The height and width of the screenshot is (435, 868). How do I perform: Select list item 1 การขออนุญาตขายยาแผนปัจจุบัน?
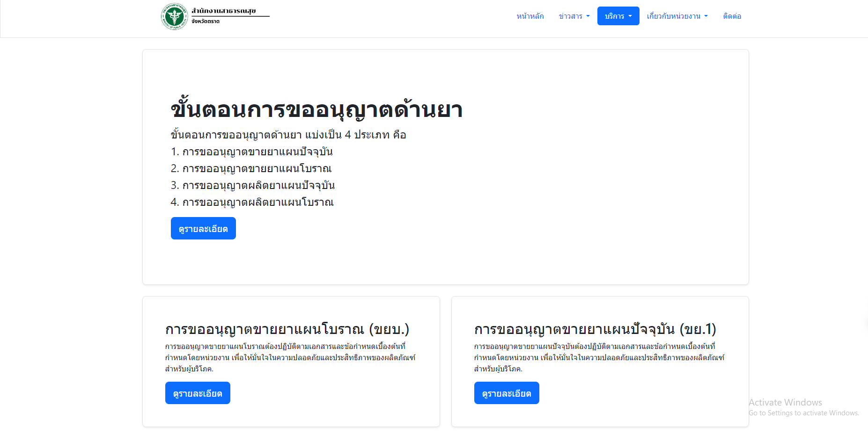click(x=252, y=152)
